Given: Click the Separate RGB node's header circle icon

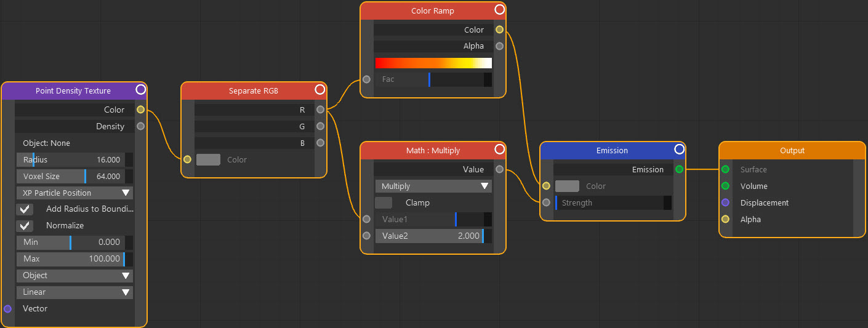Looking at the screenshot, I should (319, 90).
